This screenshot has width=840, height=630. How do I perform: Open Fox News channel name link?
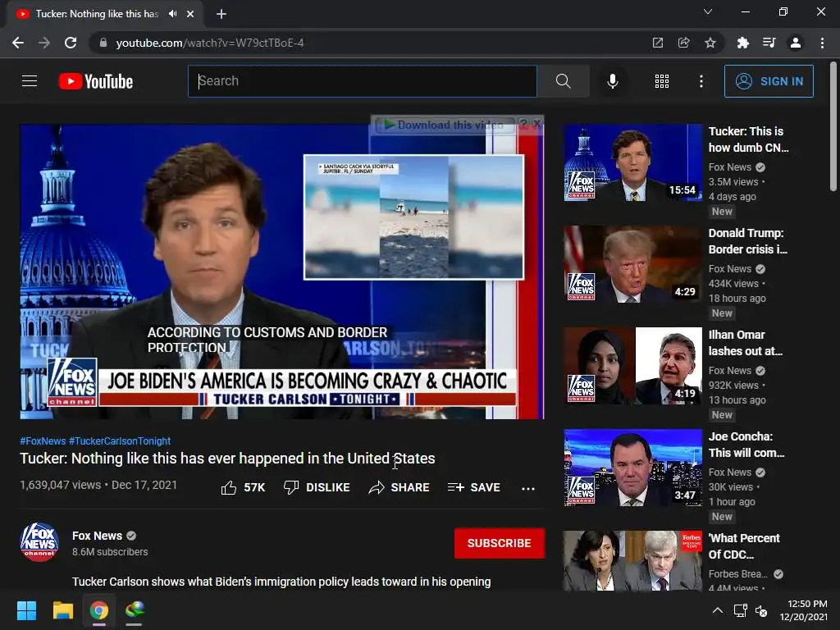point(97,536)
